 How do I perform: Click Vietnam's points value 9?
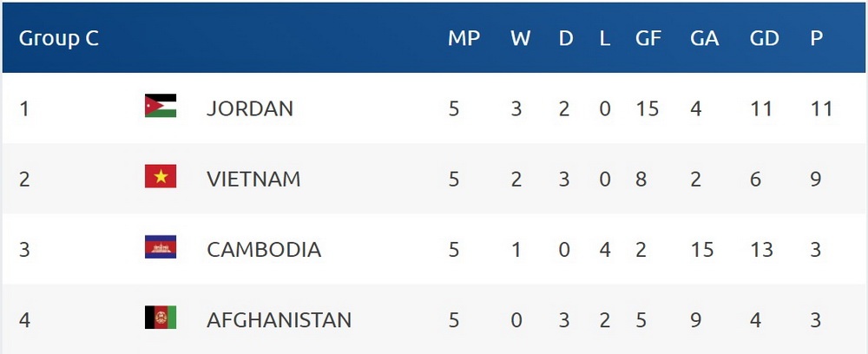coord(816,180)
